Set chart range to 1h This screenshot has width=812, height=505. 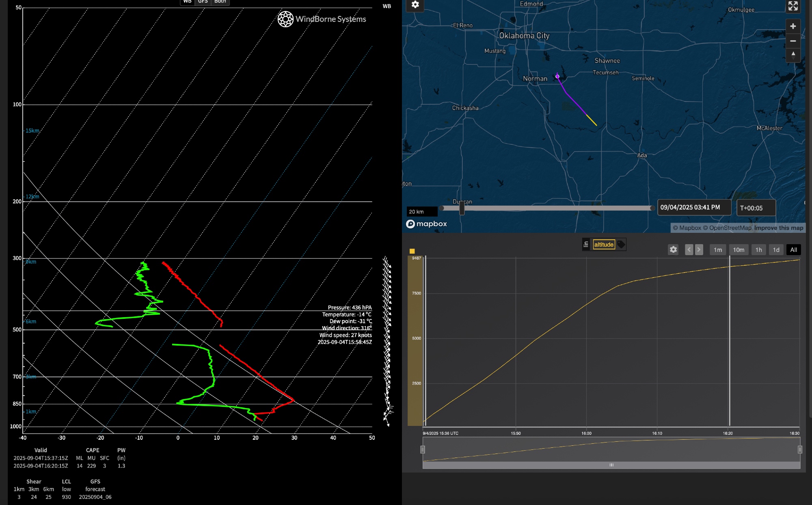[x=758, y=250]
